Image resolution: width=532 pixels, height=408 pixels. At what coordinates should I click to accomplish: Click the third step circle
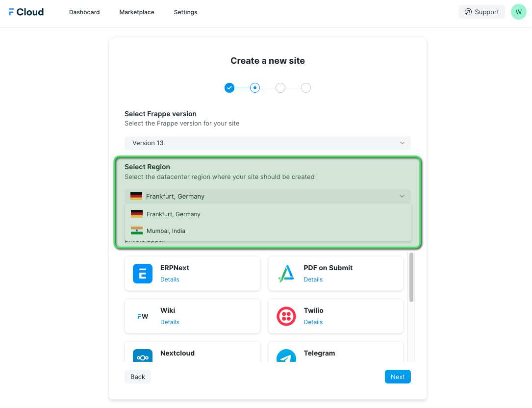pyautogui.click(x=280, y=88)
